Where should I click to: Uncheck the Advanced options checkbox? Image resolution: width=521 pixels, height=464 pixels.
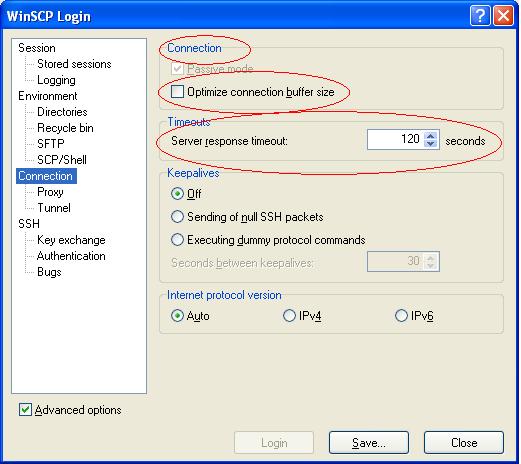(25, 410)
